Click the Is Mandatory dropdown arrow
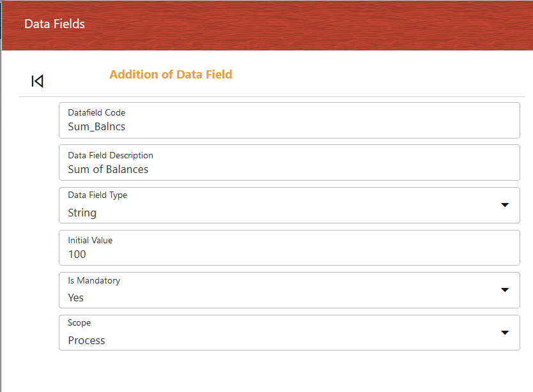533x392 pixels. (505, 290)
